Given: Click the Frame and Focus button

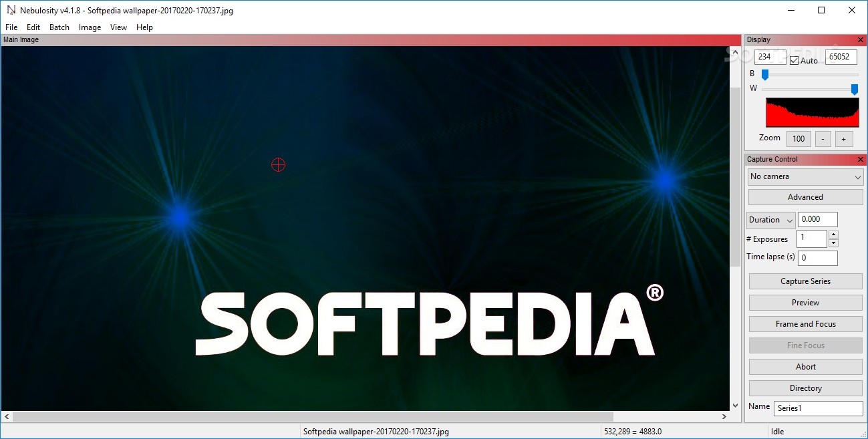Looking at the screenshot, I should (x=805, y=324).
